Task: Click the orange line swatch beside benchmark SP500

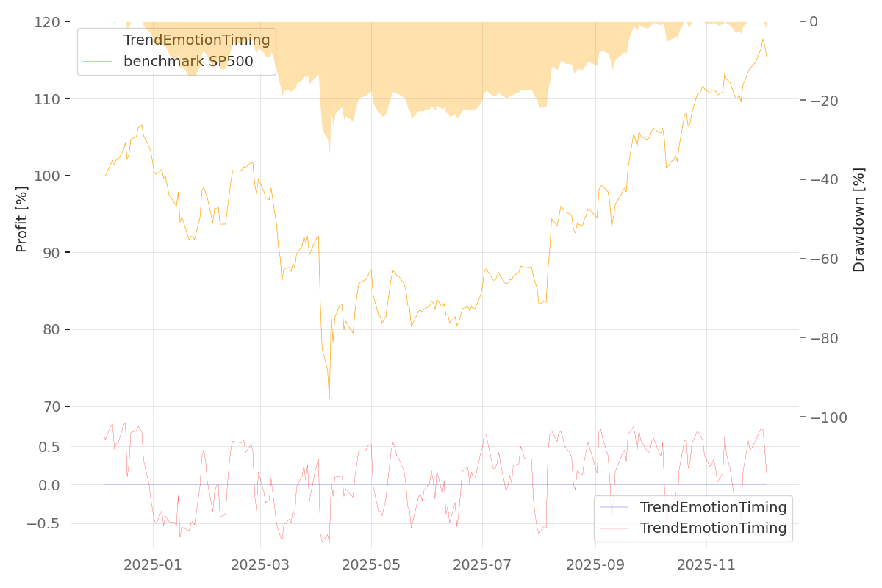Action: 98,62
